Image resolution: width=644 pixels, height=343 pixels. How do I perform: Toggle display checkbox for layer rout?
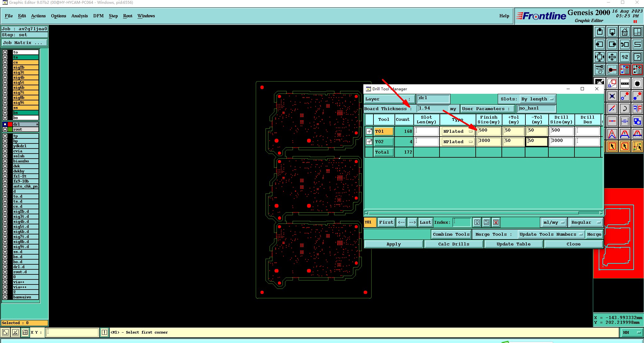click(5, 129)
